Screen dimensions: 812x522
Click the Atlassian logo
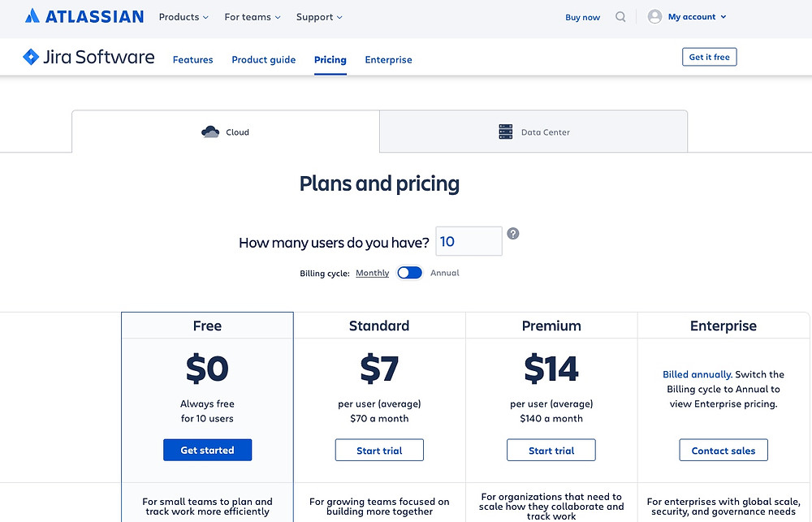[84, 16]
